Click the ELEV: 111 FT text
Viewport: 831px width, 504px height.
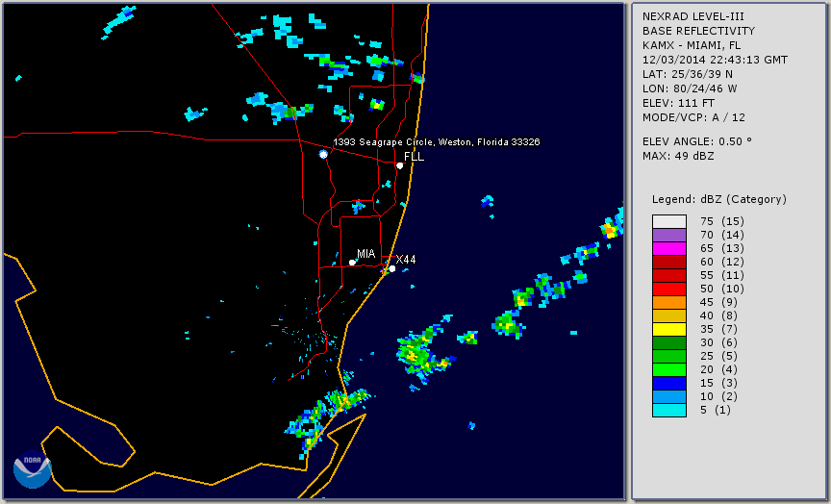click(x=678, y=103)
